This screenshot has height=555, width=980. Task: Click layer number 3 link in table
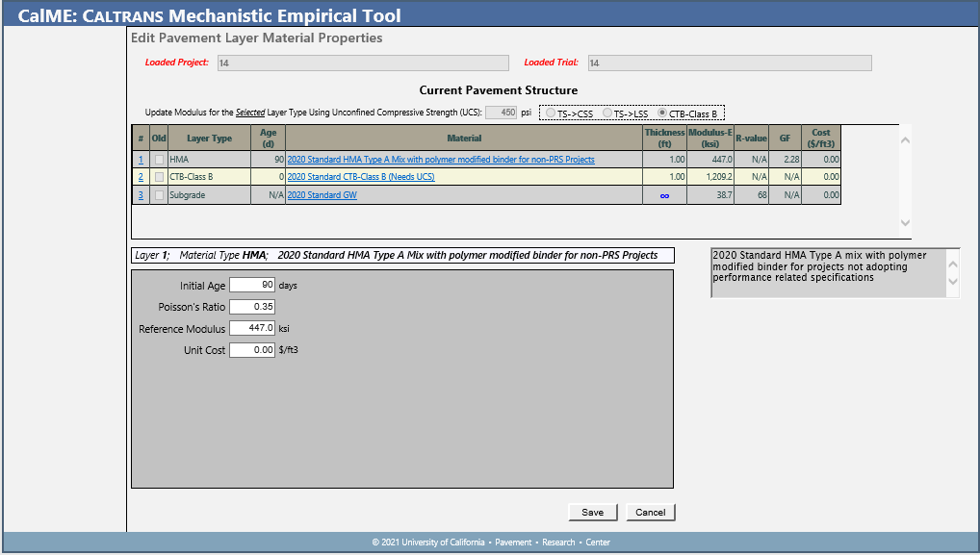click(x=141, y=195)
